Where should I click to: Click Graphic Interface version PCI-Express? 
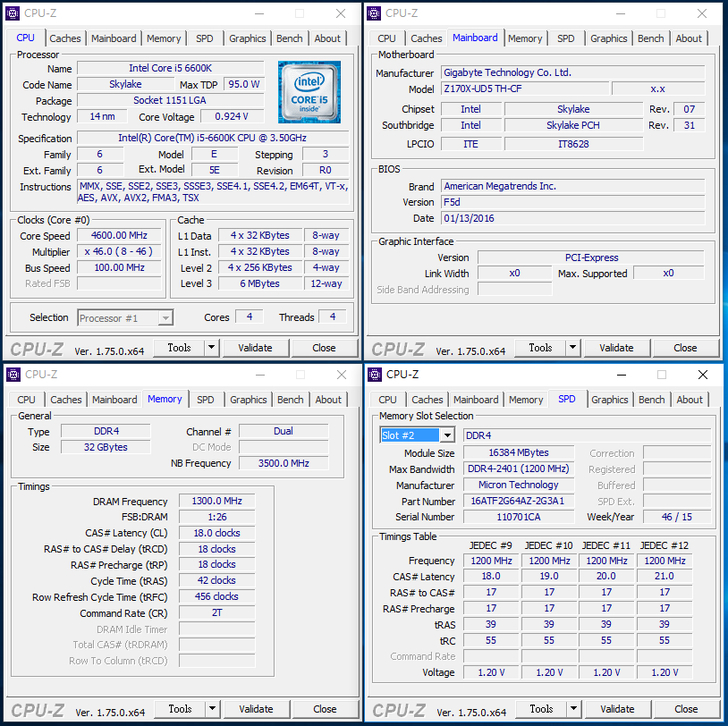tap(591, 257)
